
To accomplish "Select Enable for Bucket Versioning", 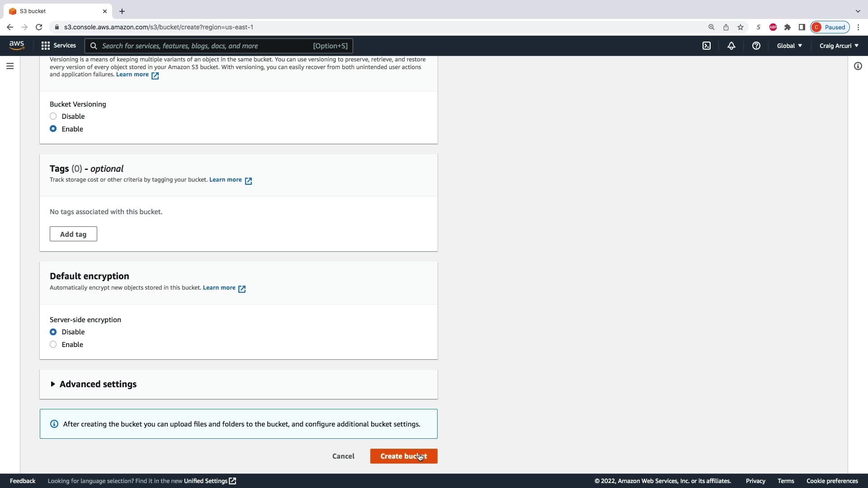I will click(x=53, y=129).
